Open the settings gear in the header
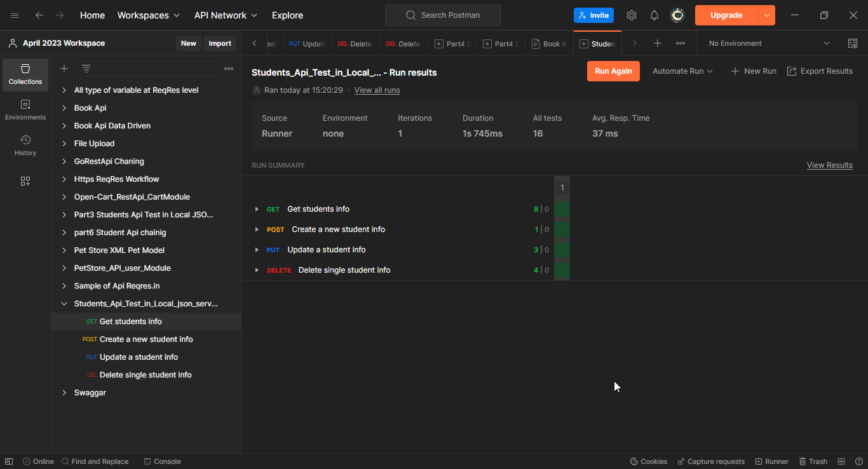Image resolution: width=868 pixels, height=469 pixels. coord(632,15)
